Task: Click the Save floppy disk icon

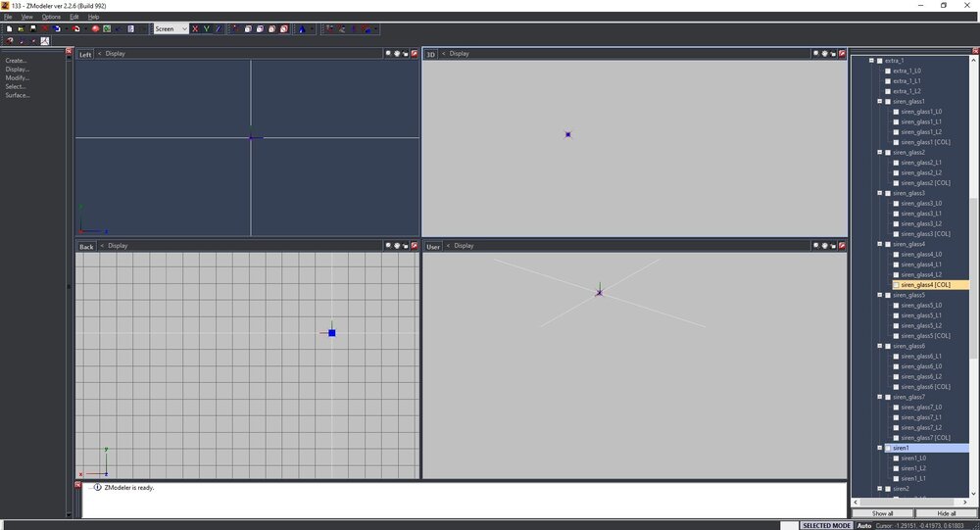Action: (33, 28)
